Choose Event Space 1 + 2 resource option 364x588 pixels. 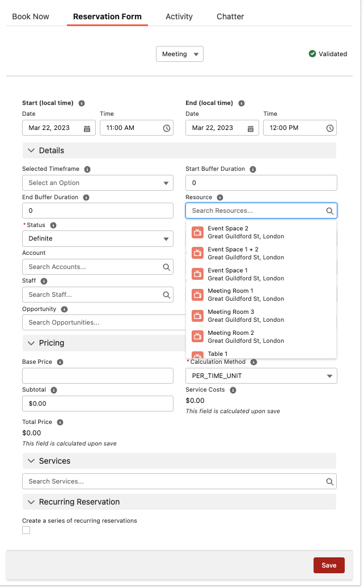tap(246, 253)
